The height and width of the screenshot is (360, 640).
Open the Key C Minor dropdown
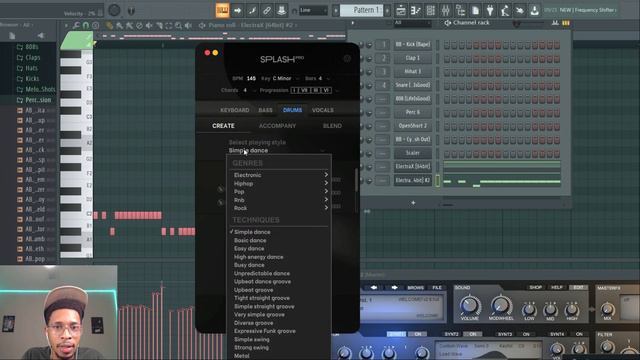point(286,78)
